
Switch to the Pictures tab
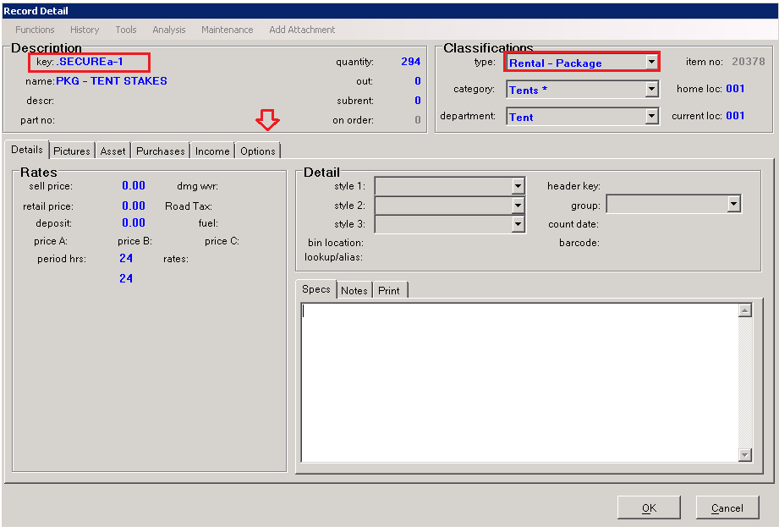click(72, 151)
